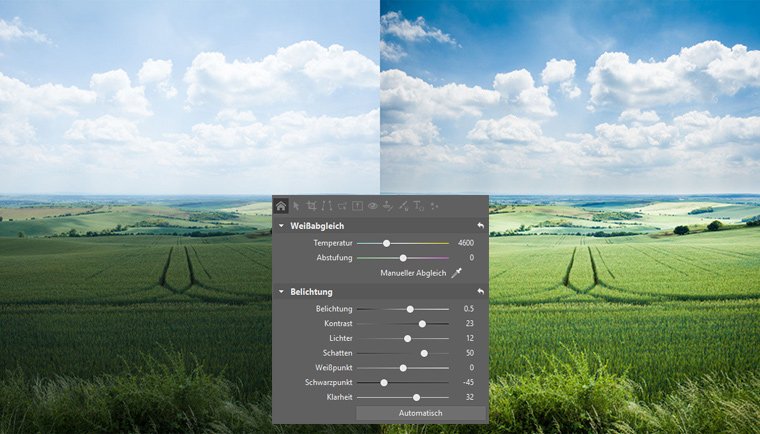Click the Temperatur value 4600
This screenshot has height=434, width=760.
(x=466, y=243)
